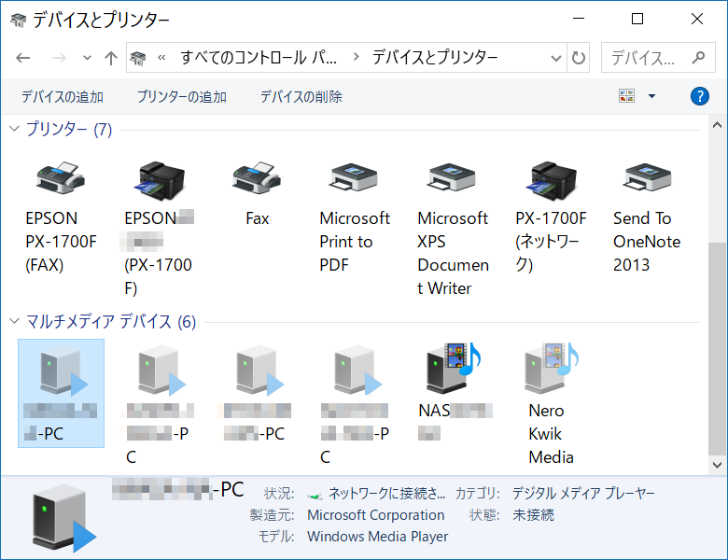Select the Microsoft Print to PDF icon

point(354,177)
